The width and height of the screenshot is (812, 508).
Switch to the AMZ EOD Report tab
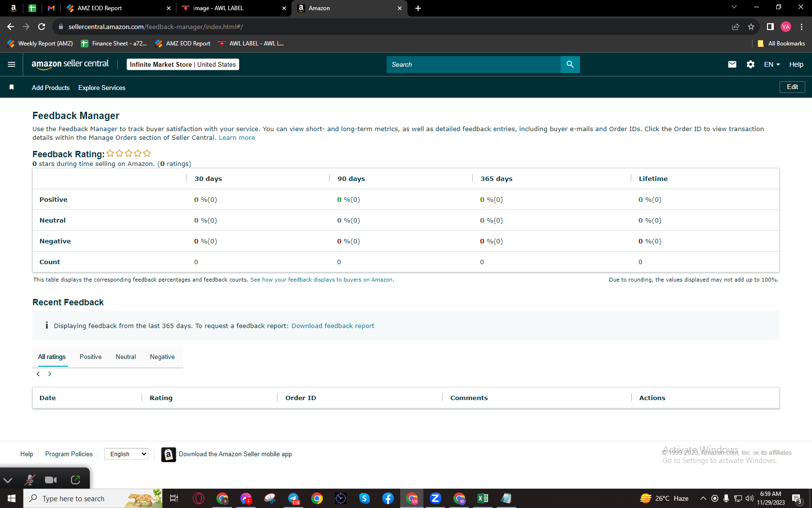coord(118,8)
